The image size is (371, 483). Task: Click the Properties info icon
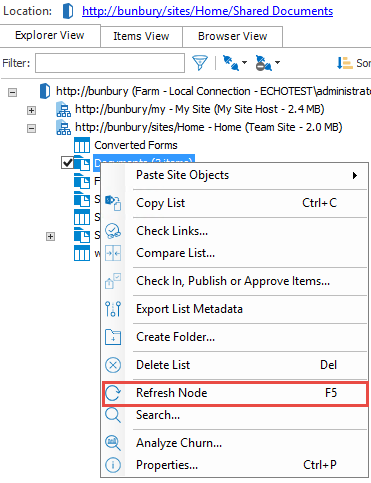tap(113, 465)
